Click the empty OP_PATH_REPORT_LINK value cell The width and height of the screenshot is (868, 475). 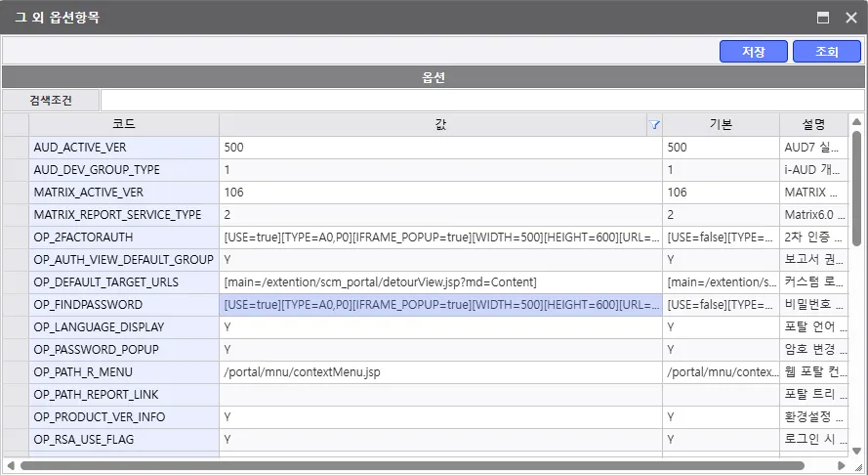coord(439,395)
